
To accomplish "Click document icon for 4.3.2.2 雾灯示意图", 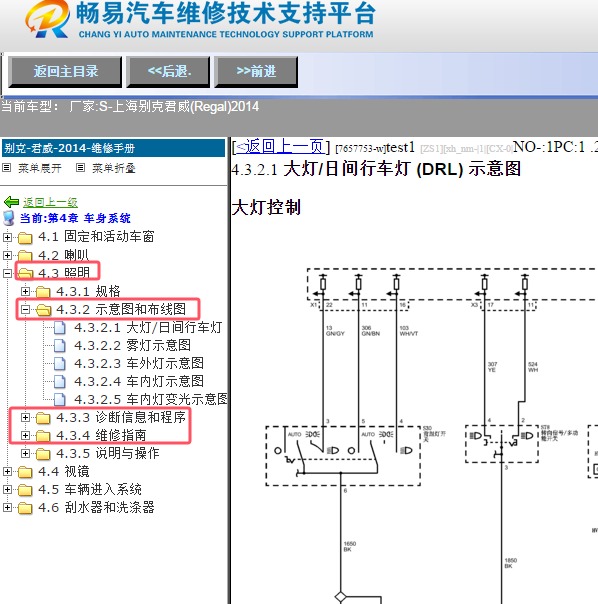I will point(59,346).
